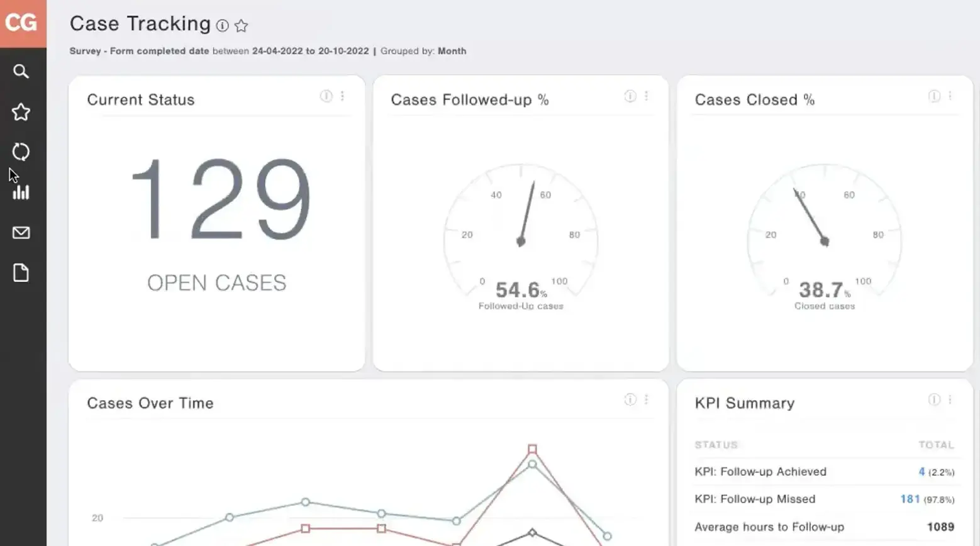Click the STATUS column header
The image size is (980, 546).
[x=716, y=445]
